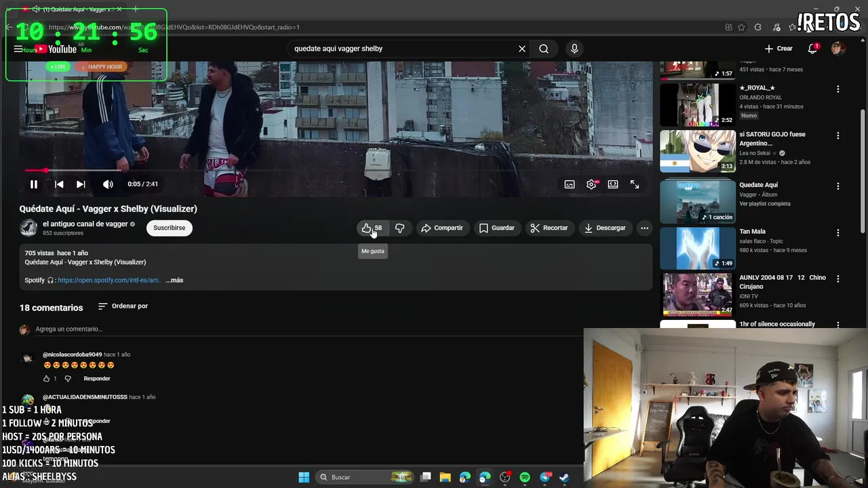Open Steam from taskbar

(x=564, y=477)
